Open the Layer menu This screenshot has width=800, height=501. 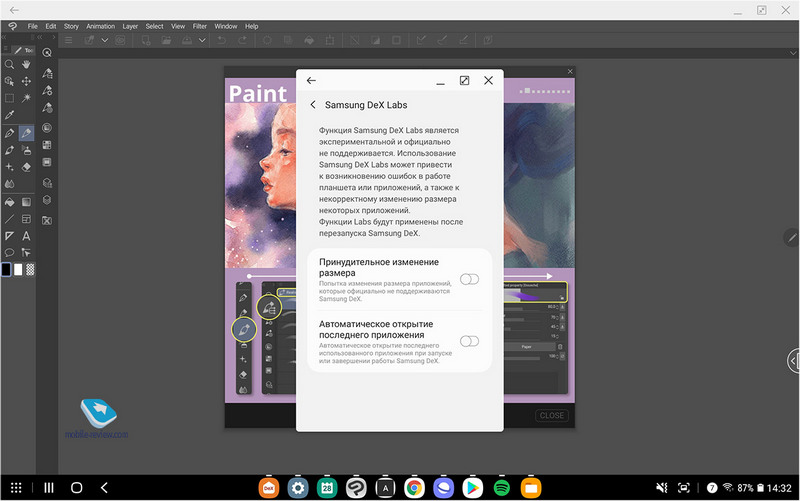tap(130, 25)
